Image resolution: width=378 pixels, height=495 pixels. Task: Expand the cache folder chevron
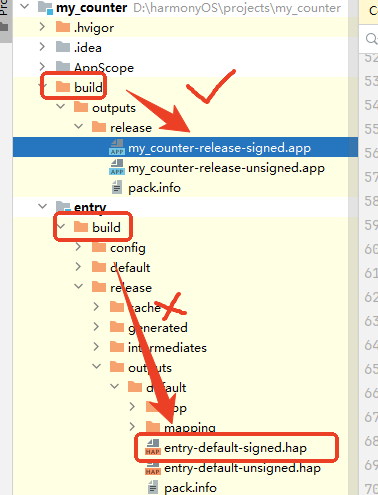96,307
